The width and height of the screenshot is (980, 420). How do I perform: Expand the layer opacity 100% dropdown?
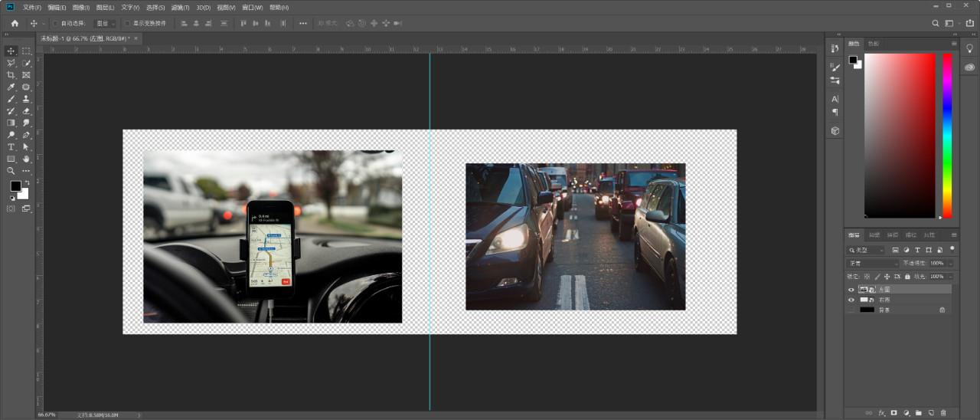[951, 264]
